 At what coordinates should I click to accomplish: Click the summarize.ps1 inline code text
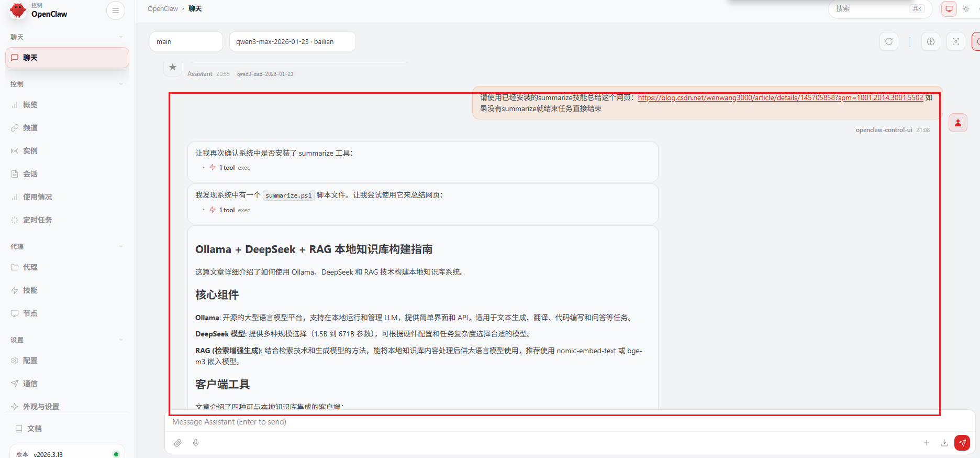pyautogui.click(x=288, y=195)
